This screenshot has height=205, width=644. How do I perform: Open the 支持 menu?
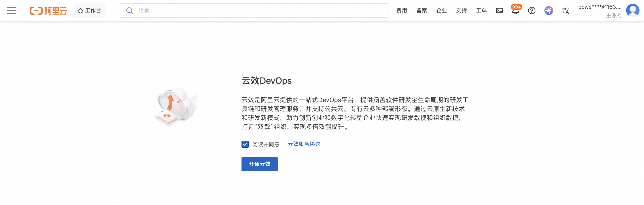coord(462,10)
